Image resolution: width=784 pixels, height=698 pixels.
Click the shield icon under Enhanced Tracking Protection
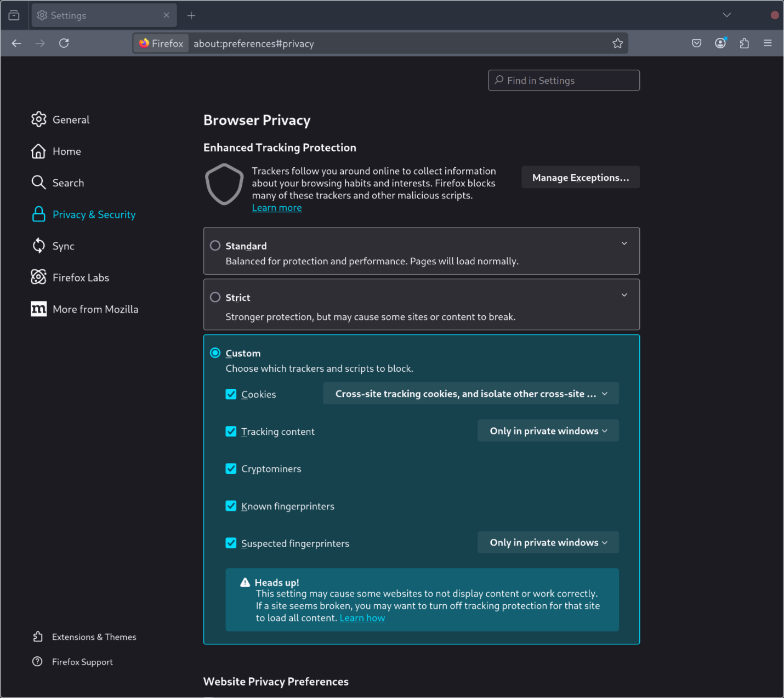coord(224,184)
